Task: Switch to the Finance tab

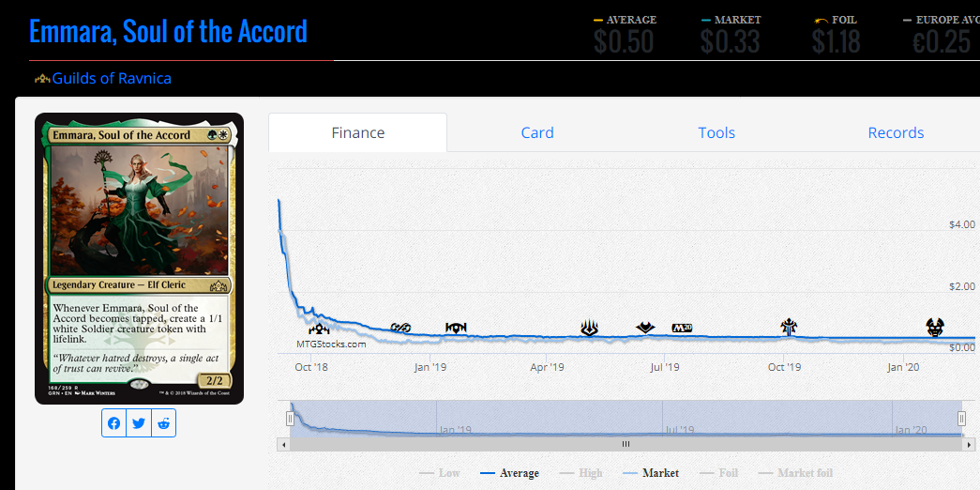Action: (358, 132)
